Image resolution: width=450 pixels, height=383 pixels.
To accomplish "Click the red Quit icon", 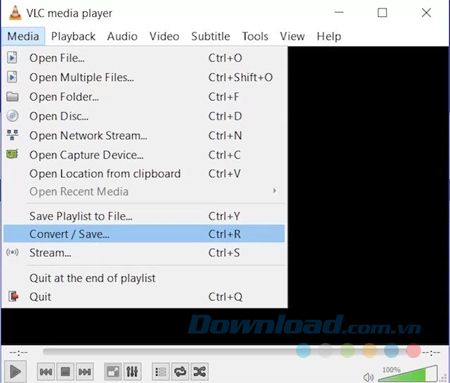I will (x=13, y=296).
